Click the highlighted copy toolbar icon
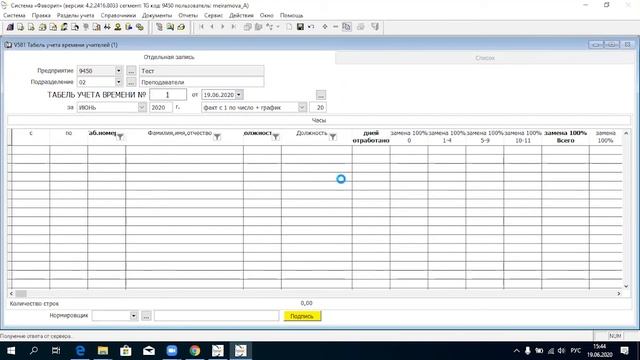The image size is (640, 360). [347, 27]
